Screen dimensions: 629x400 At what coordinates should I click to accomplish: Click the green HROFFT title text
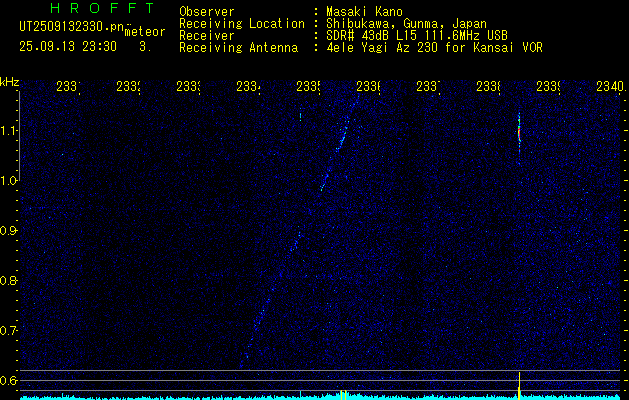pyautogui.click(x=103, y=8)
